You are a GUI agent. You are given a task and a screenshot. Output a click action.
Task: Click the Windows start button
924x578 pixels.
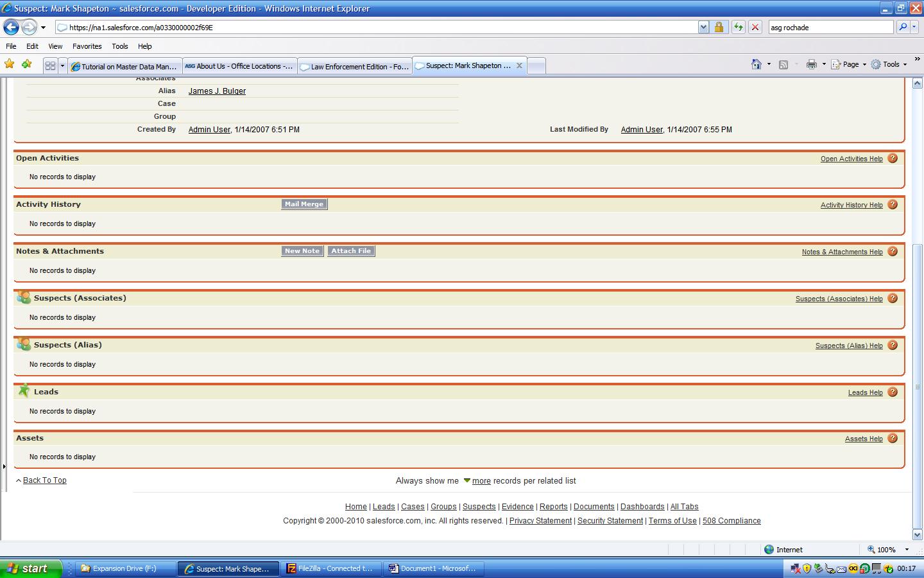(x=31, y=568)
